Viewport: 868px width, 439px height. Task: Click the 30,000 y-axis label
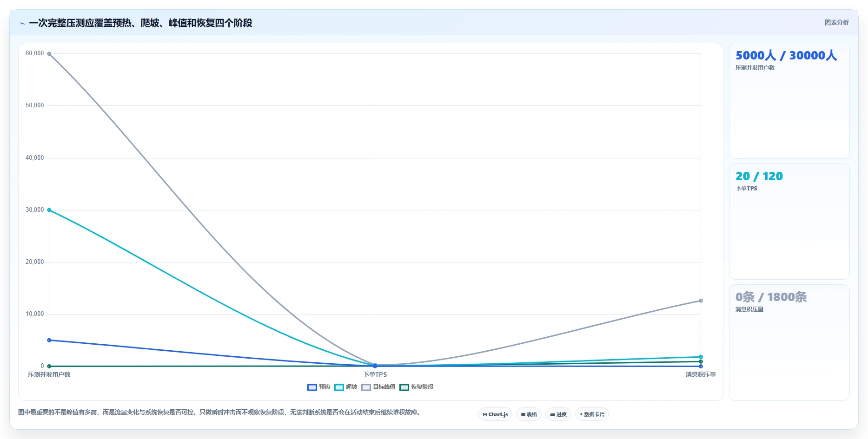click(35, 210)
